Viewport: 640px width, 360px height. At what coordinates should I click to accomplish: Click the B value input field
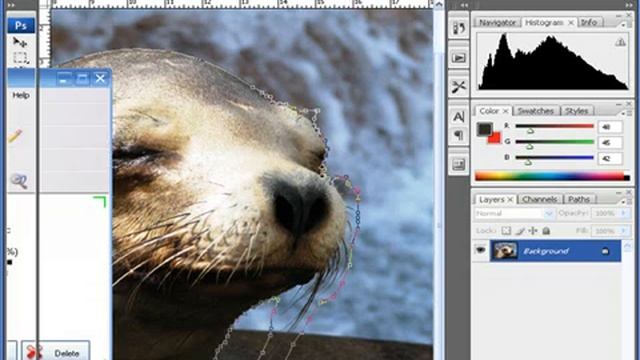click(x=610, y=158)
